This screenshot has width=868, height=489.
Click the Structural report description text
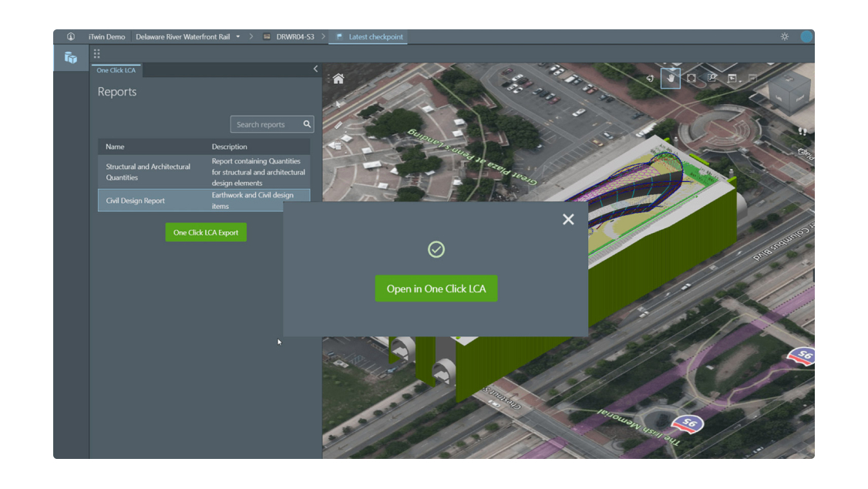click(x=258, y=172)
